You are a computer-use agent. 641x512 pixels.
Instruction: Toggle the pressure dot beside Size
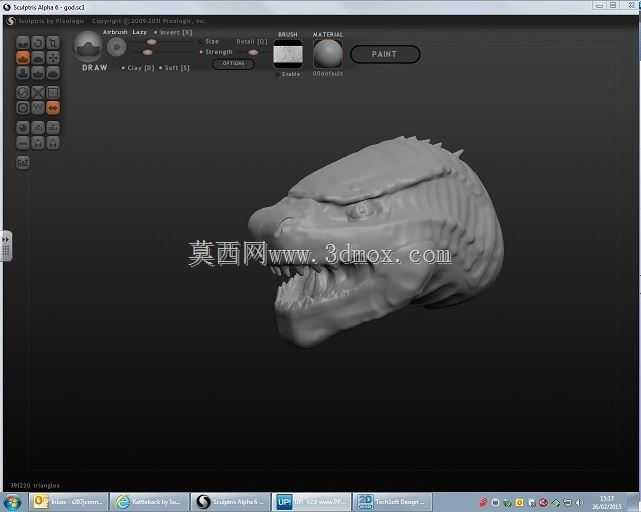201,42
